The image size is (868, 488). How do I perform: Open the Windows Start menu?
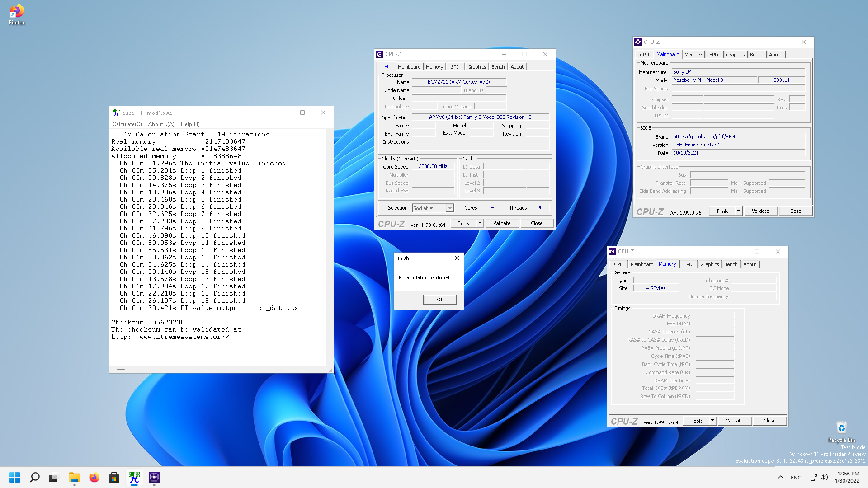14,477
